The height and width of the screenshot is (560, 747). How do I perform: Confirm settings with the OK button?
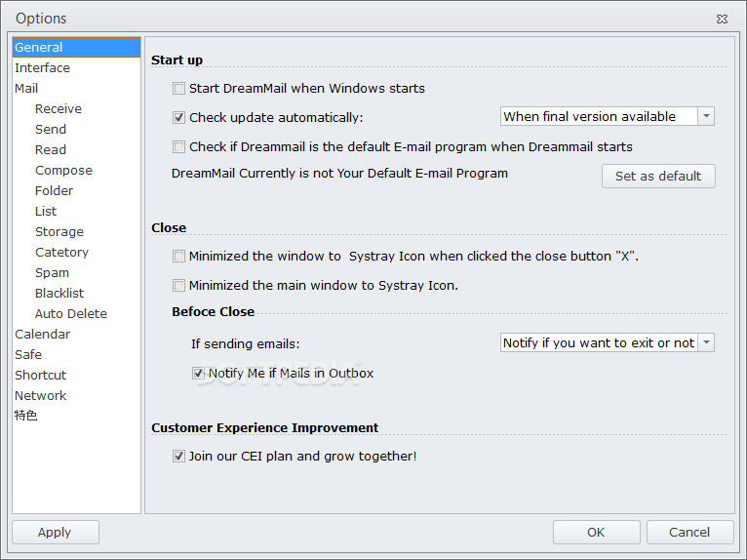click(x=597, y=533)
